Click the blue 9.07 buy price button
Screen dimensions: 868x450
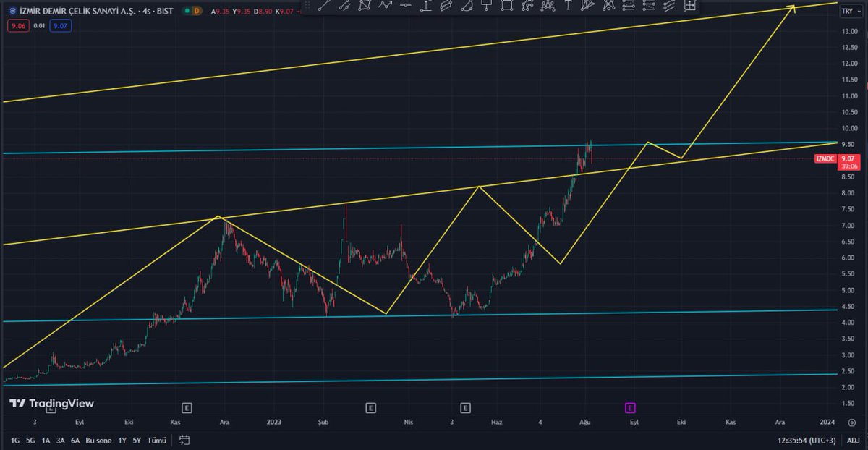(x=59, y=26)
